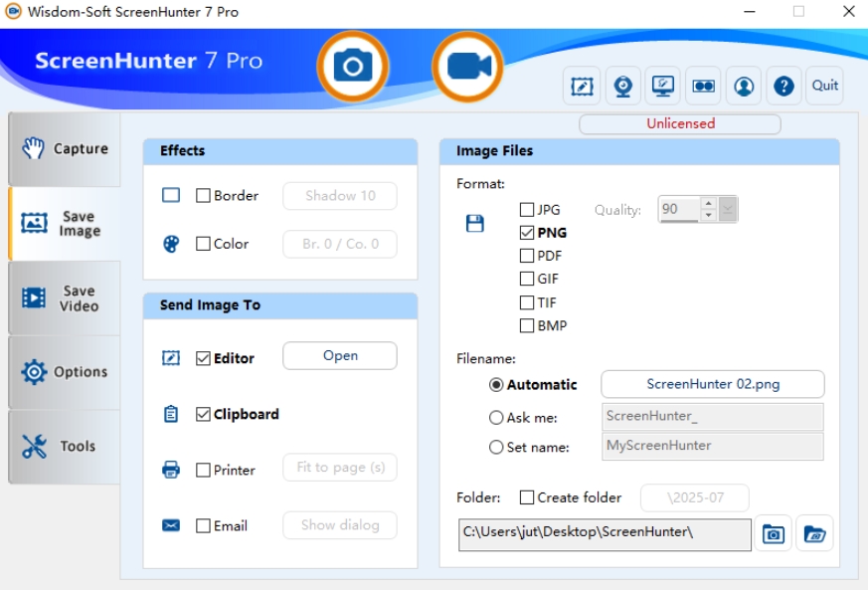Open the Quality dropdown arrow
Viewport: 868px width, 590px height.
tap(728, 209)
